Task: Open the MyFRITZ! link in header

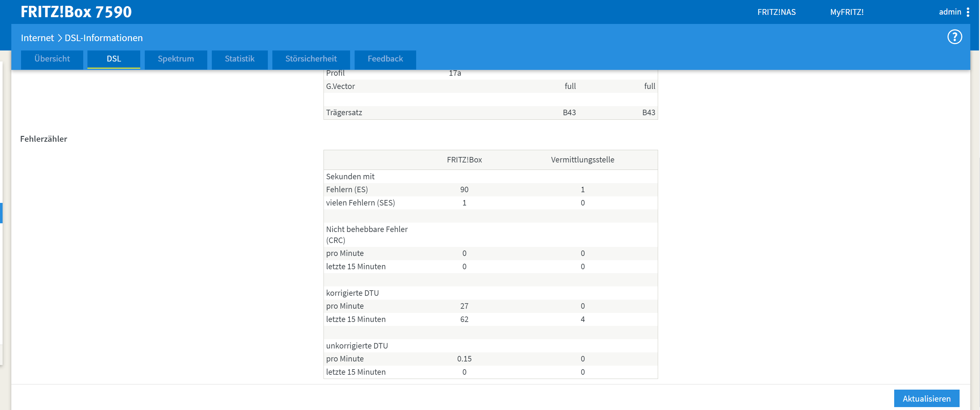Action: (x=847, y=12)
